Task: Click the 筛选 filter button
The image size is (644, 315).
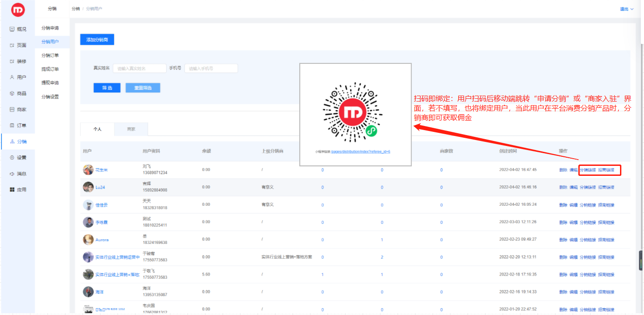Action: coord(107,88)
